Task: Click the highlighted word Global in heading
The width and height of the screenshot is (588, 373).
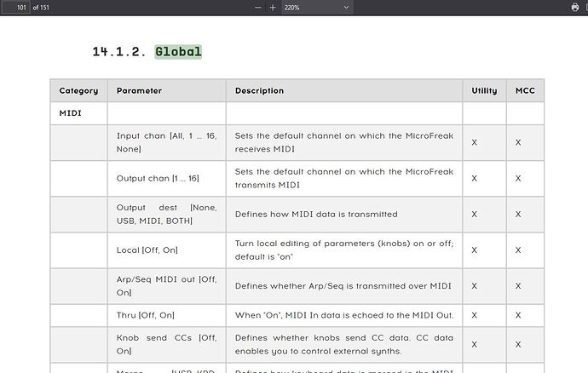Action: coord(178,52)
